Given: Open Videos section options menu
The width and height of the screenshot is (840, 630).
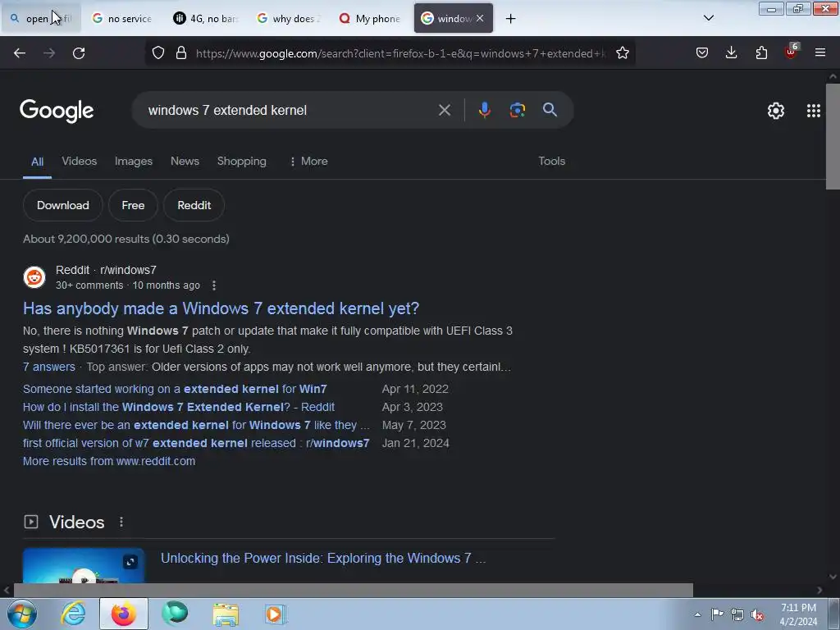Looking at the screenshot, I should click(x=121, y=522).
